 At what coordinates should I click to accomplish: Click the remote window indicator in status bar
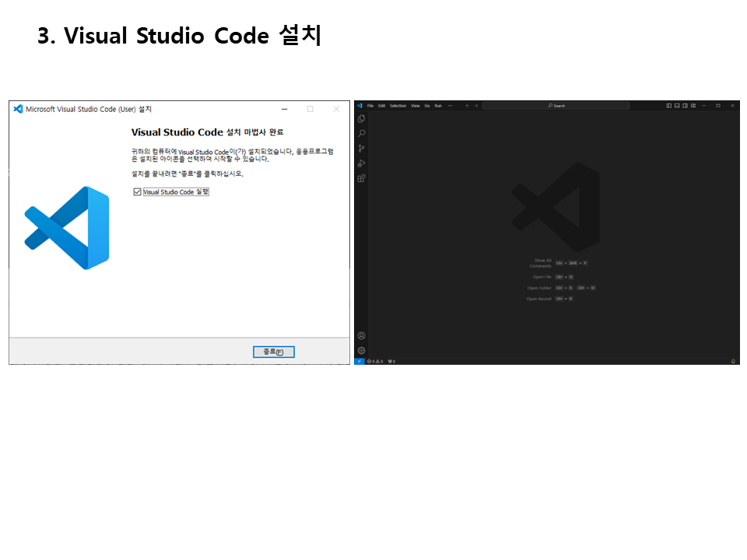pyautogui.click(x=359, y=362)
